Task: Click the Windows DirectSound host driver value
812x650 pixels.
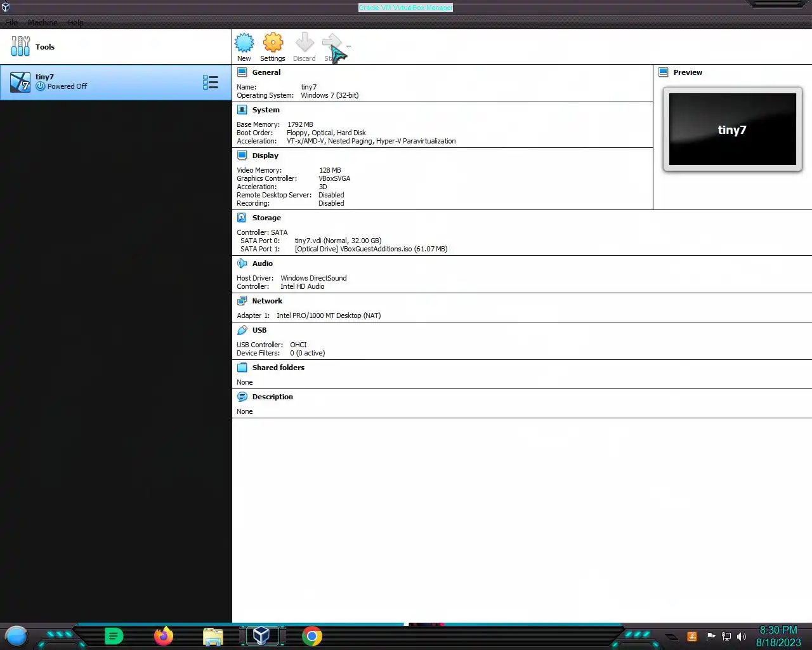Action: (x=313, y=278)
